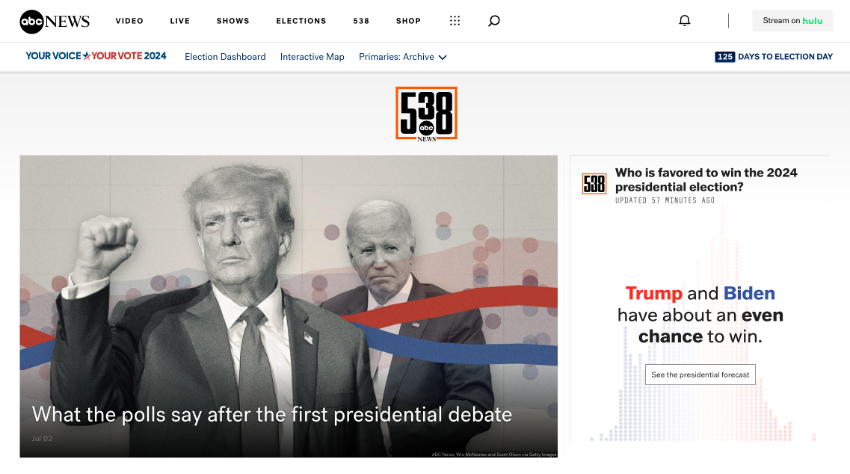This screenshot has height=474, width=850.
Task: Open the apps grid menu icon
Action: point(455,21)
